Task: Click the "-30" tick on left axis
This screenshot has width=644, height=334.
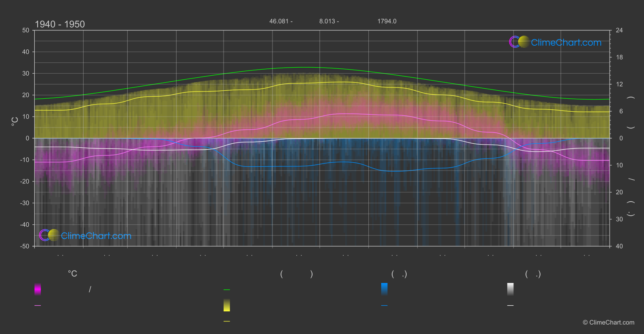Action: (25, 203)
